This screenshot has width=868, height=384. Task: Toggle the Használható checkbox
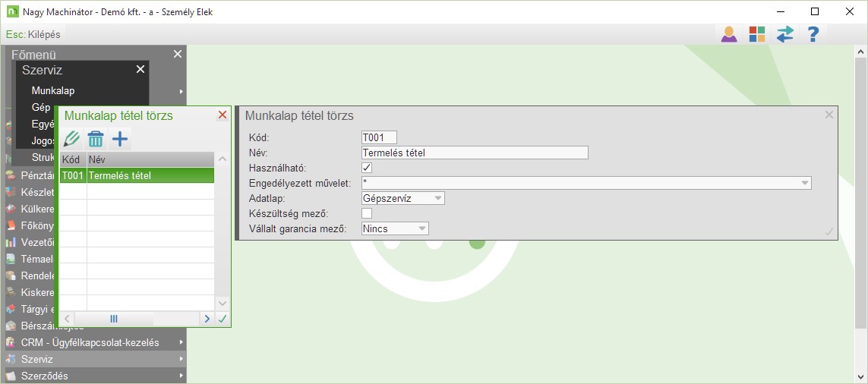367,168
